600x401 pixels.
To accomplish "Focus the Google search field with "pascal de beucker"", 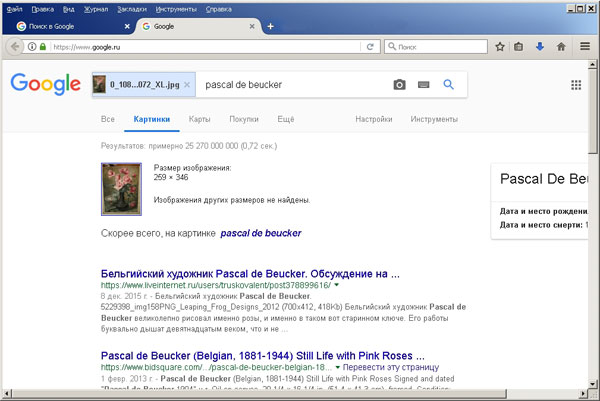I will (295, 85).
